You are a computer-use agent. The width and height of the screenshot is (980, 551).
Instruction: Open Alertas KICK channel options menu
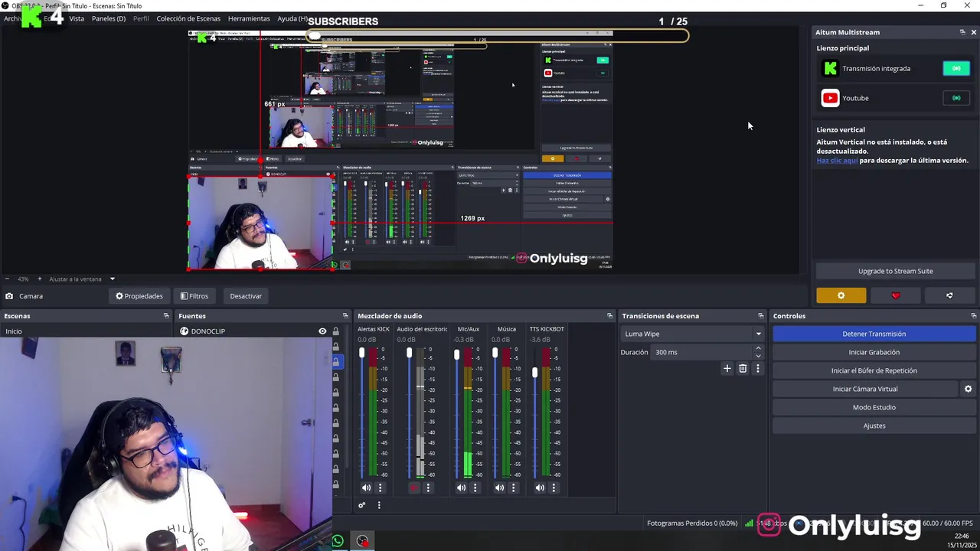[x=380, y=487]
